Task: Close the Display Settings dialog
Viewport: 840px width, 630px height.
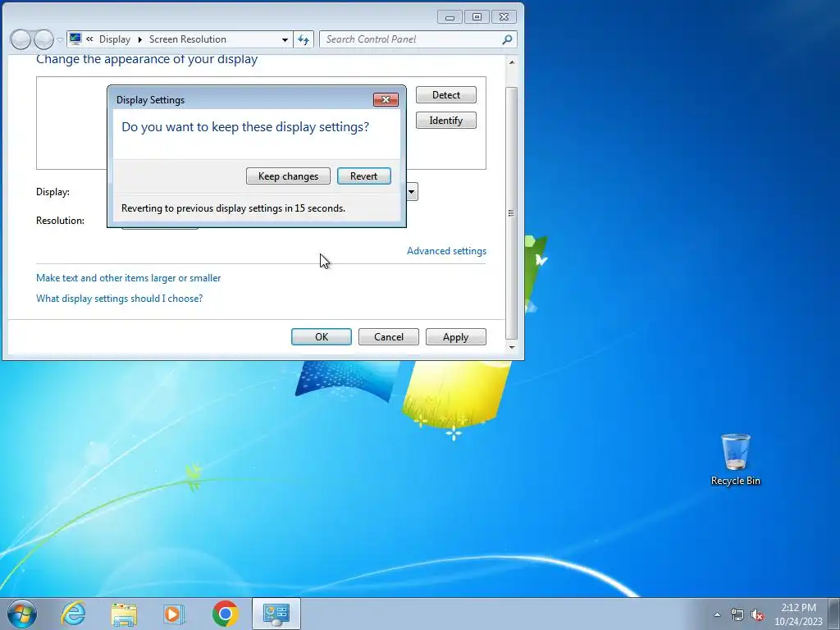Action: (386, 99)
